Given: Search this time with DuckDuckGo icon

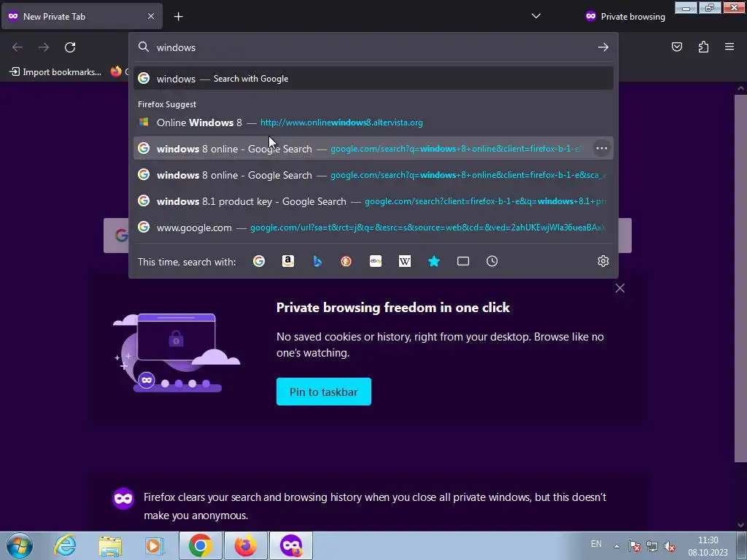Looking at the screenshot, I should point(347,261).
